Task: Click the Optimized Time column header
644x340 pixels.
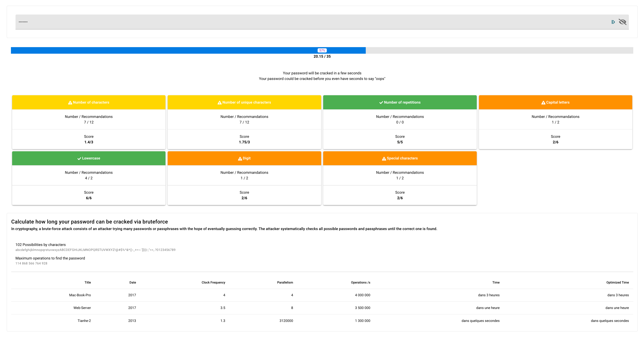Action: point(617,283)
